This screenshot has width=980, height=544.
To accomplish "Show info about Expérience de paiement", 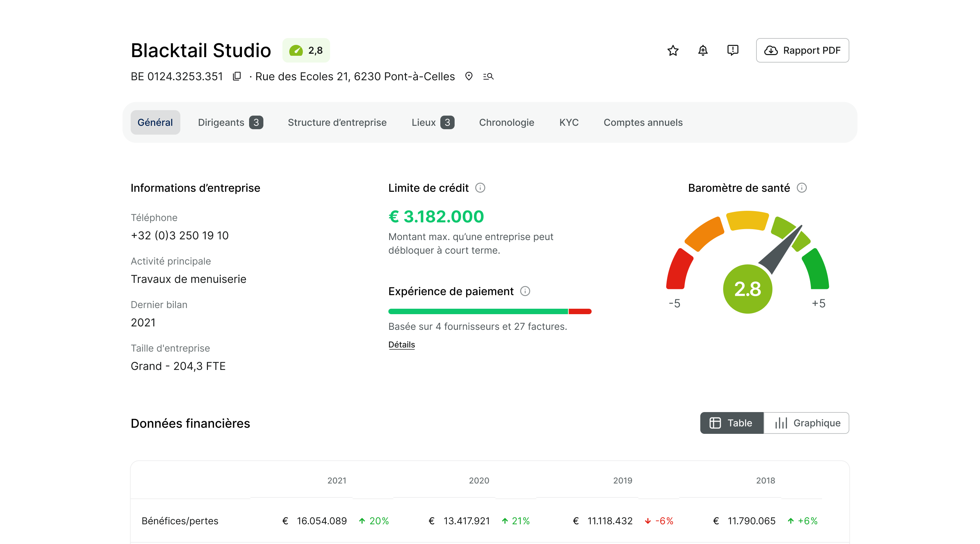I will (x=525, y=291).
